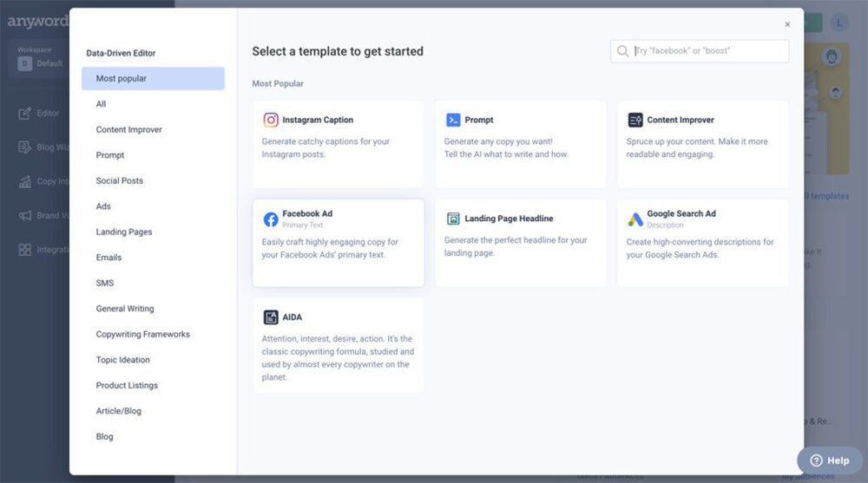Viewport: 868px width, 483px height.
Task: Open the Landing Page Headline template title
Action: (x=509, y=219)
